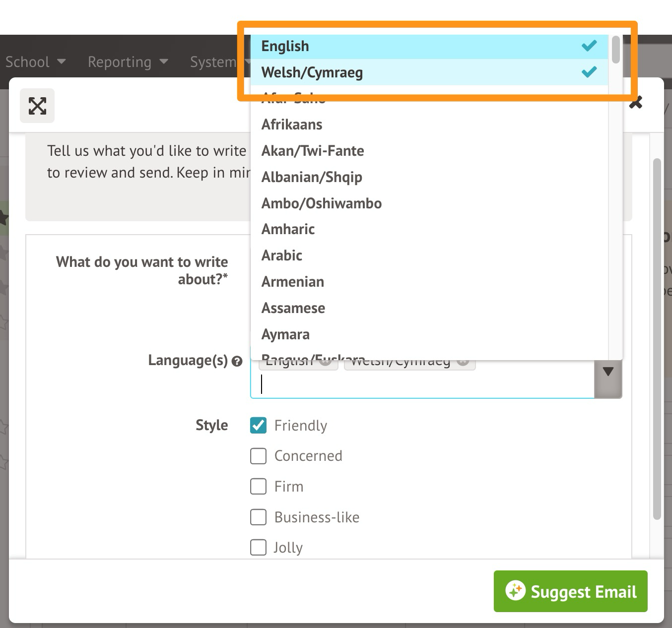Choose Arabic in the language list
The width and height of the screenshot is (672, 628).
point(282,255)
